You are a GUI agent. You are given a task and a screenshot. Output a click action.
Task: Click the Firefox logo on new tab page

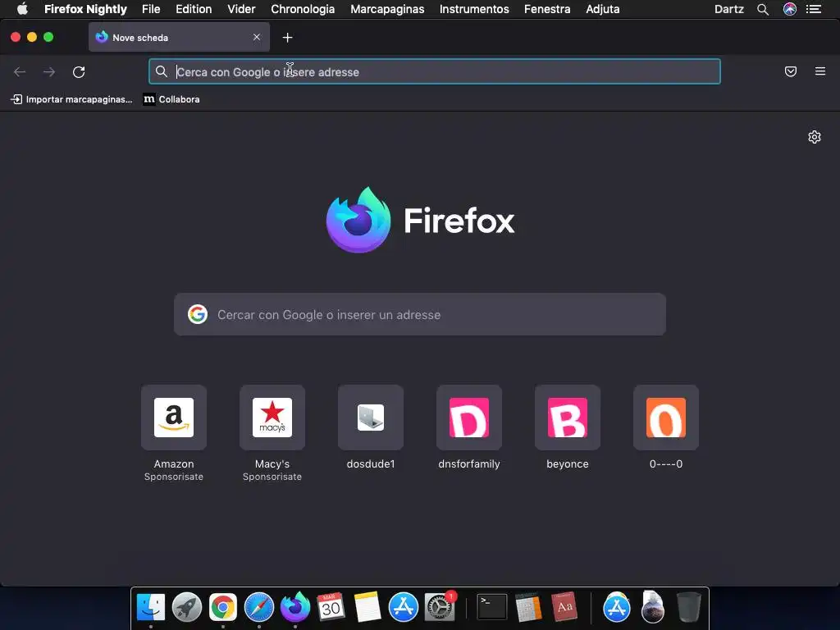[x=358, y=220]
